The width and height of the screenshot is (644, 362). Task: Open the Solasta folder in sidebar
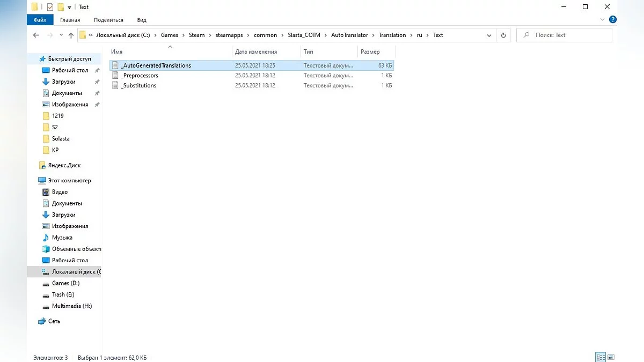tap(61, 138)
